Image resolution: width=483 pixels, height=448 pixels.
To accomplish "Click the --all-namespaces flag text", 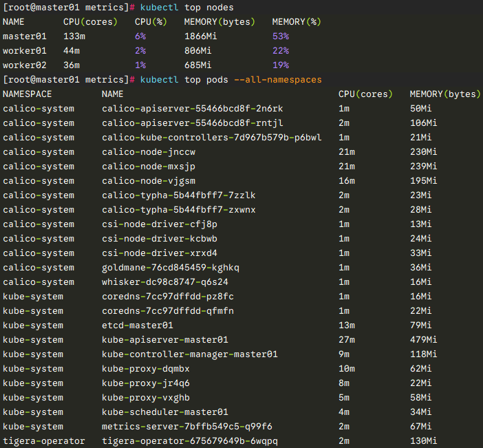I will (278, 80).
